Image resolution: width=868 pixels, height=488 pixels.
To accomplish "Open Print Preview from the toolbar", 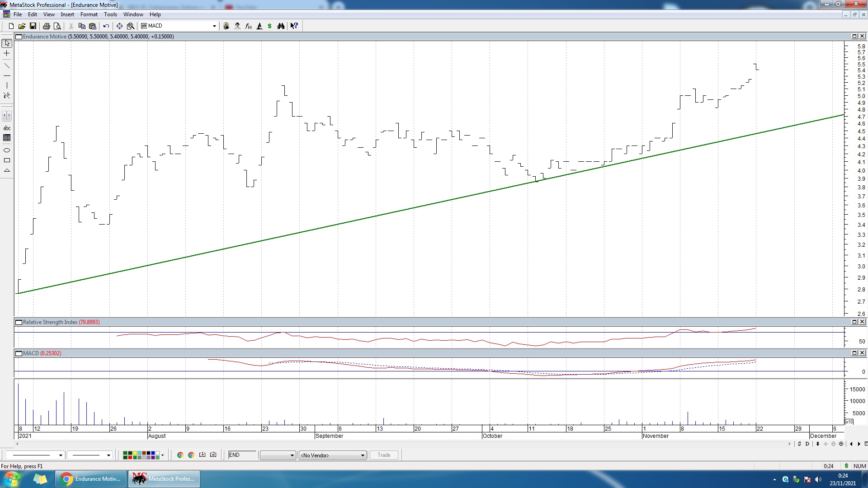I will pos(57,26).
